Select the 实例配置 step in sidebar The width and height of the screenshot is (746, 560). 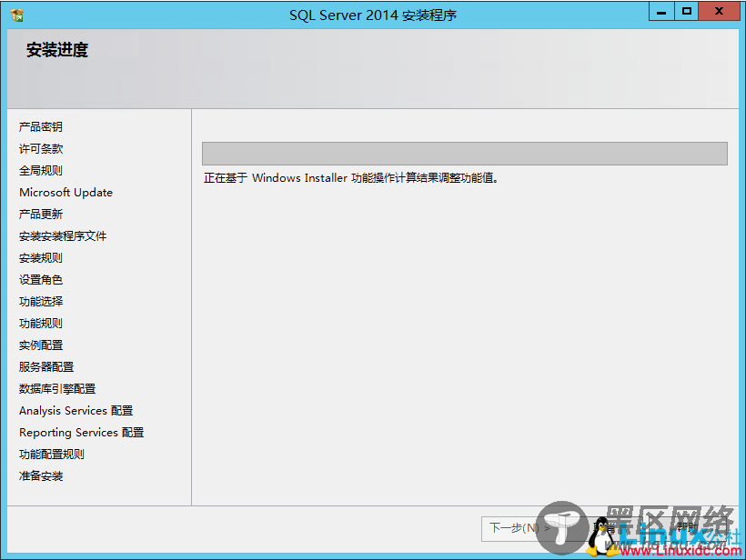click(40, 345)
